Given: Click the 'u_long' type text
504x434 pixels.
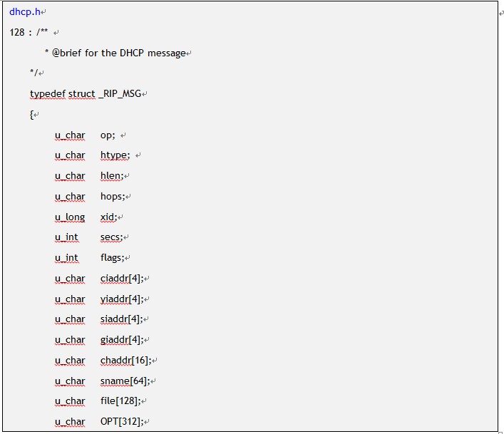Looking at the screenshot, I should tap(70, 217).
